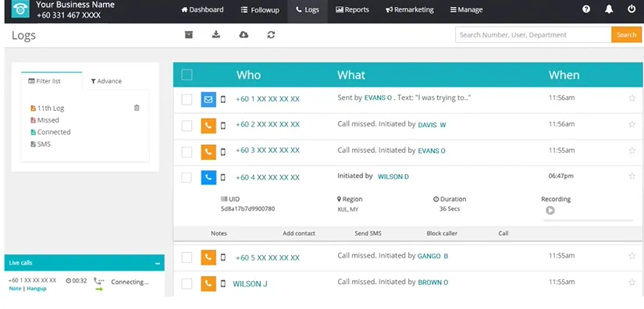Check the +60 4 XX XX XX XX row

[x=187, y=177]
